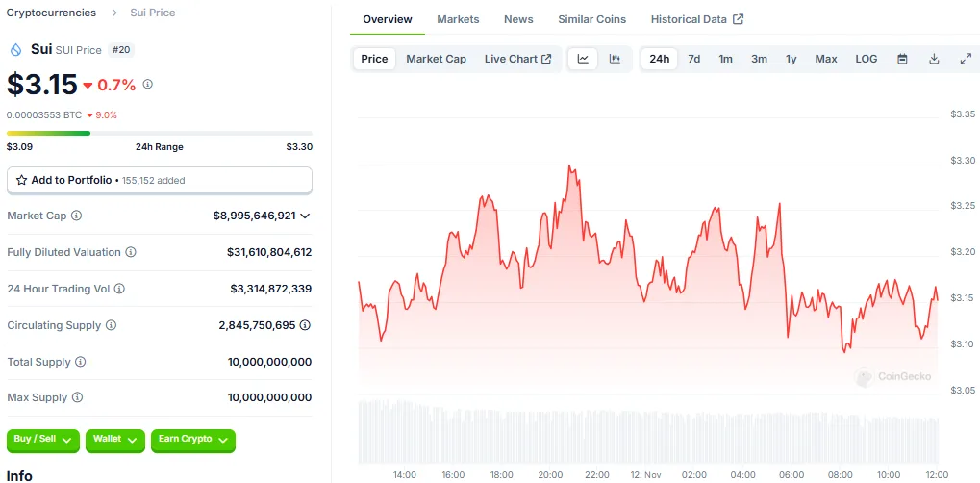Open the Earn Crypto dropdown
Screen dimensions: 980x483
pyautogui.click(x=193, y=441)
